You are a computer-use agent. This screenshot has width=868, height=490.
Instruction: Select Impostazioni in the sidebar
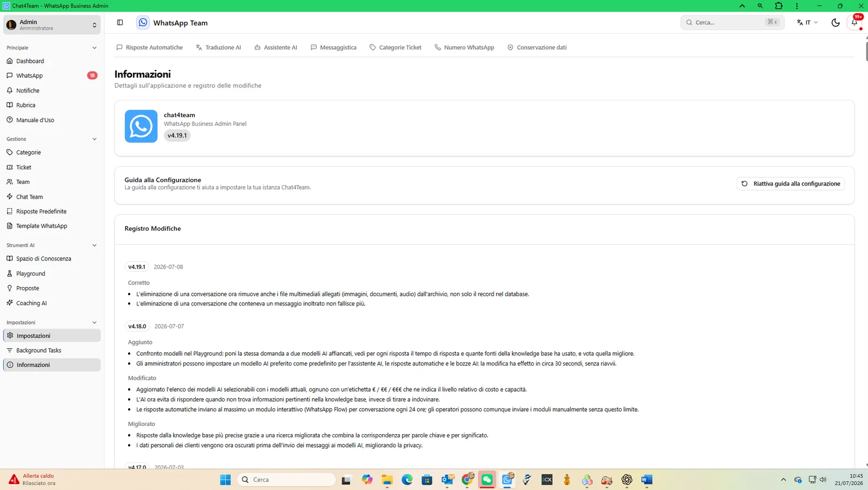[52, 336]
